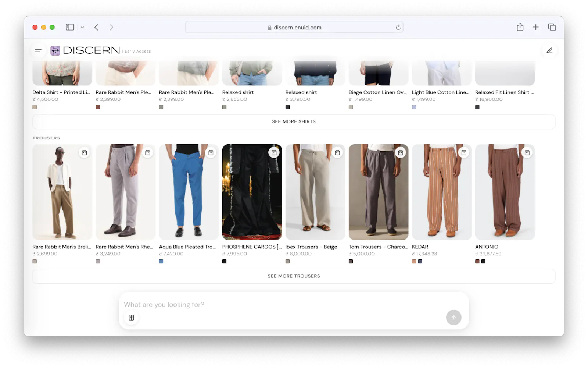
Task: Select the blue swatch under Aqua Blue Pleated Trousers
Action: pyautogui.click(x=161, y=262)
